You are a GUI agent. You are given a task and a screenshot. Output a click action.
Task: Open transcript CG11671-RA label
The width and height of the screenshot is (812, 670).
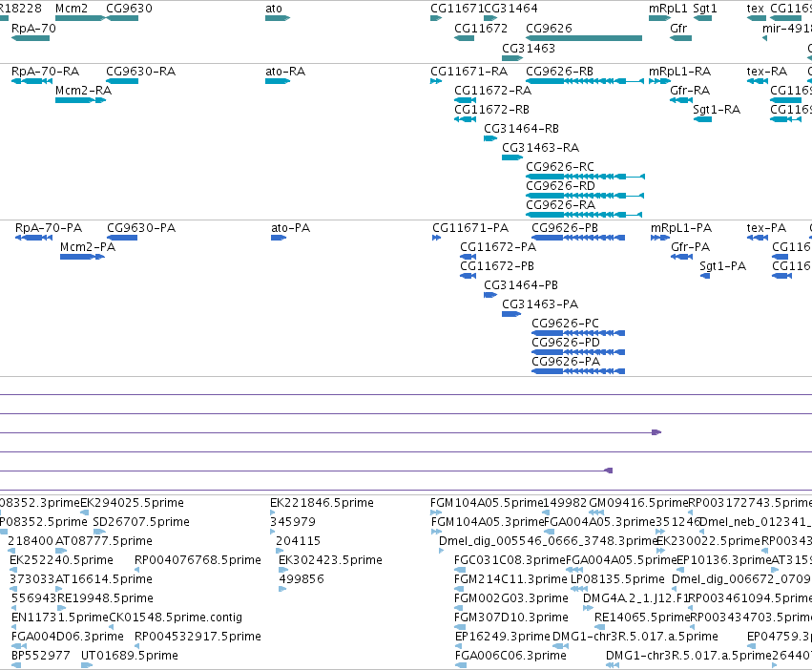pyautogui.click(x=469, y=71)
